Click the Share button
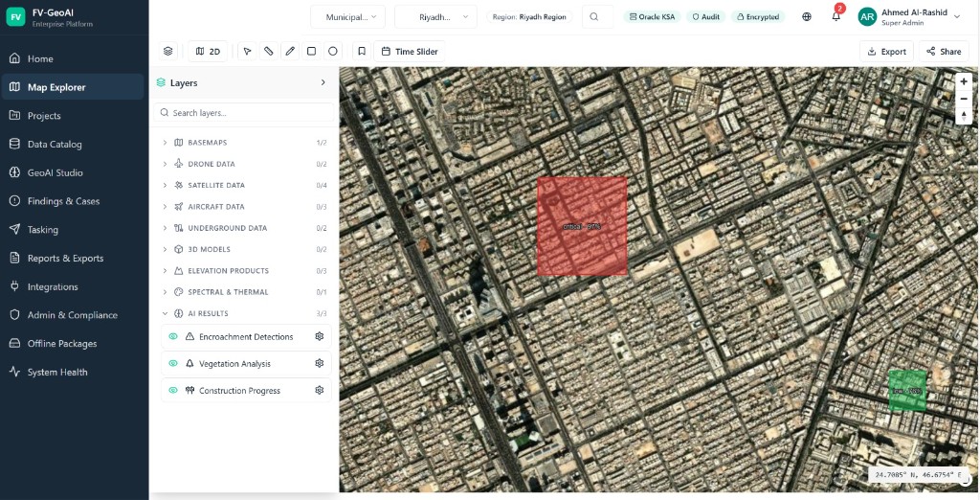The image size is (980, 500). click(x=944, y=52)
